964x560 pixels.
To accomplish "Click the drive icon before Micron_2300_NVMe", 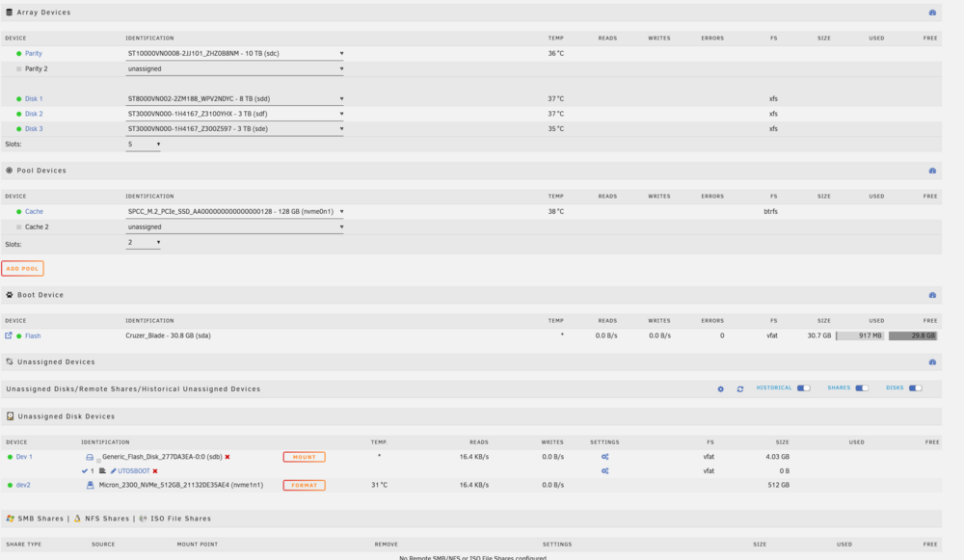I will (x=91, y=485).
